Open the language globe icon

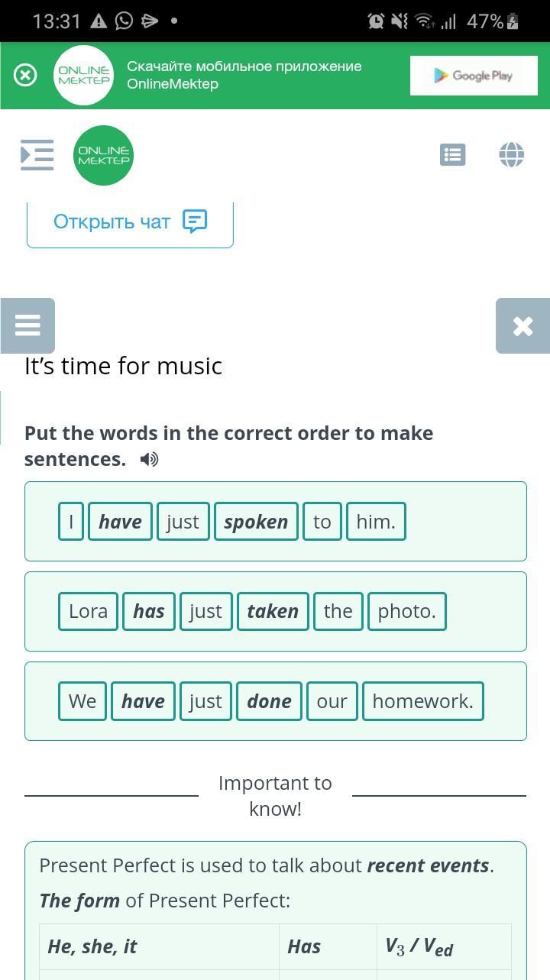pyautogui.click(x=511, y=154)
